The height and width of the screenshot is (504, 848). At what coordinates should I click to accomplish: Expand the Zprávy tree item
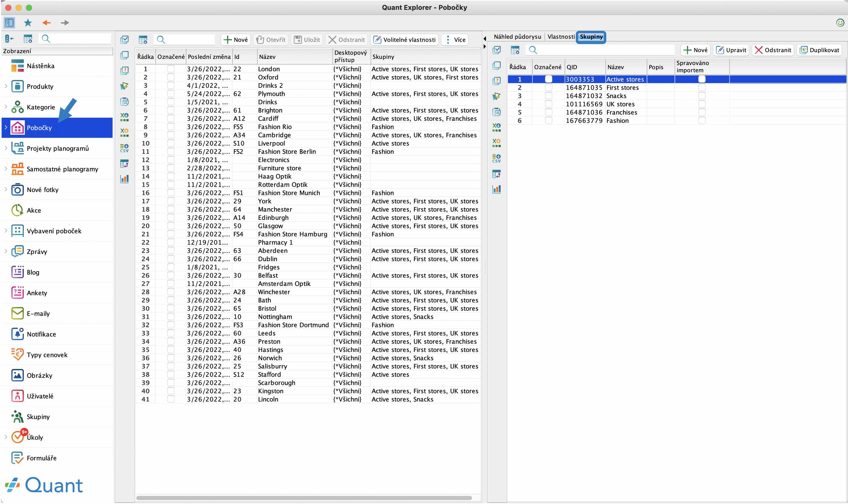click(x=6, y=251)
